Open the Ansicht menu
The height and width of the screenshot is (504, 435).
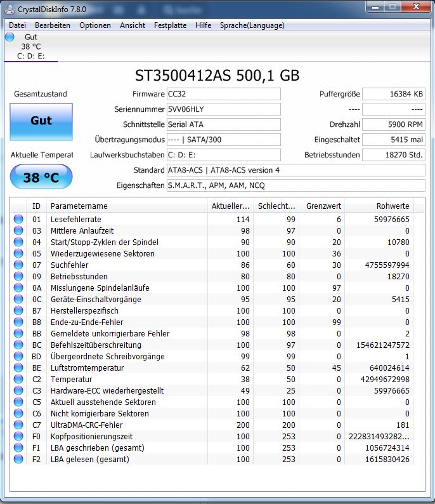133,25
